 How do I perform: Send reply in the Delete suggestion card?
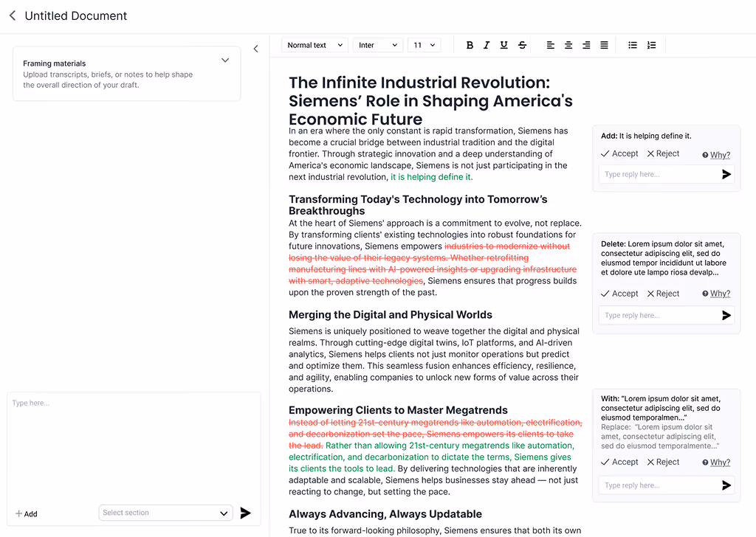pos(726,316)
